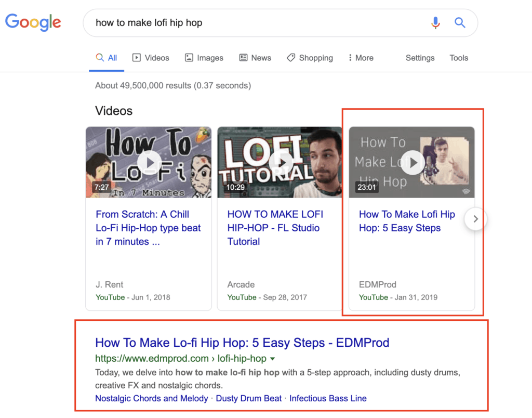Click the 'About 49,500,000 results' stats text

click(173, 86)
